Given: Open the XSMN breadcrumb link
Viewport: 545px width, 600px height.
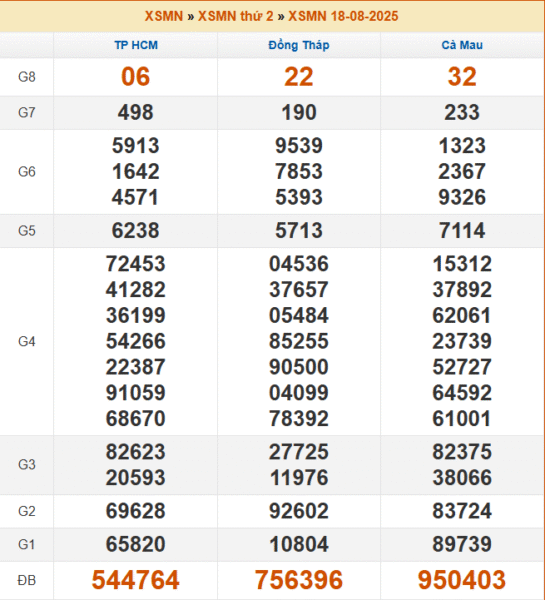Looking at the screenshot, I should [x=163, y=16].
